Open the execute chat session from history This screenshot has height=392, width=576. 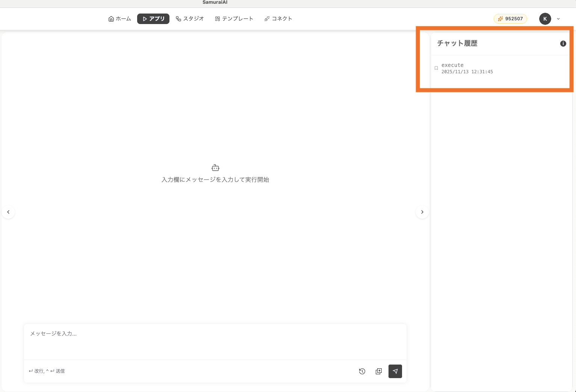pyautogui.click(x=467, y=68)
